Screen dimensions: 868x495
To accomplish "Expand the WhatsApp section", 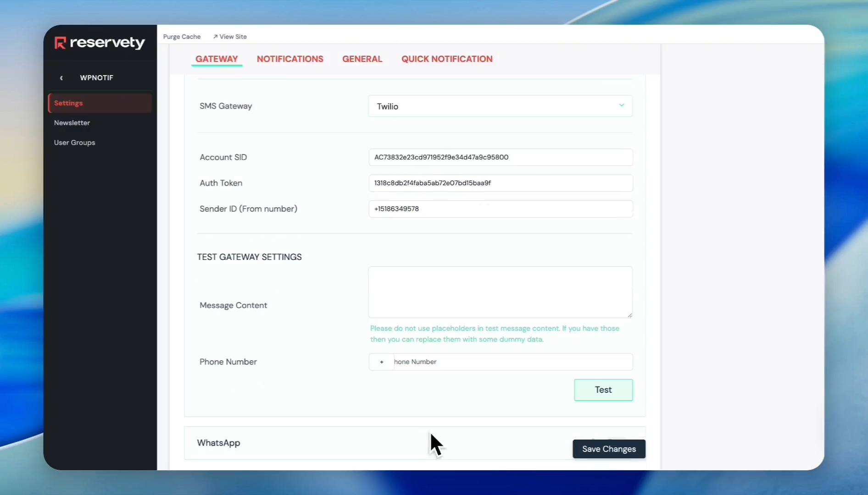I will (x=219, y=443).
